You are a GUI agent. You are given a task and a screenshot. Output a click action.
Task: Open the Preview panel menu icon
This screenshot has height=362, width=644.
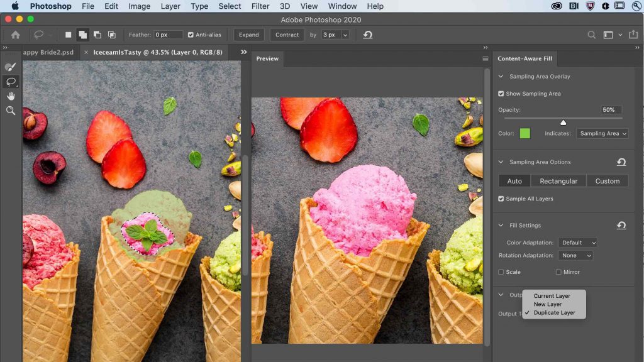[485, 58]
